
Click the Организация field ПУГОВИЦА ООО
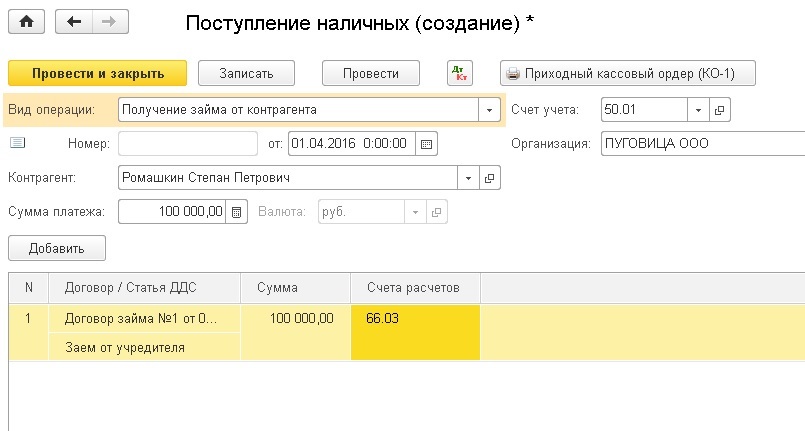pos(702,144)
